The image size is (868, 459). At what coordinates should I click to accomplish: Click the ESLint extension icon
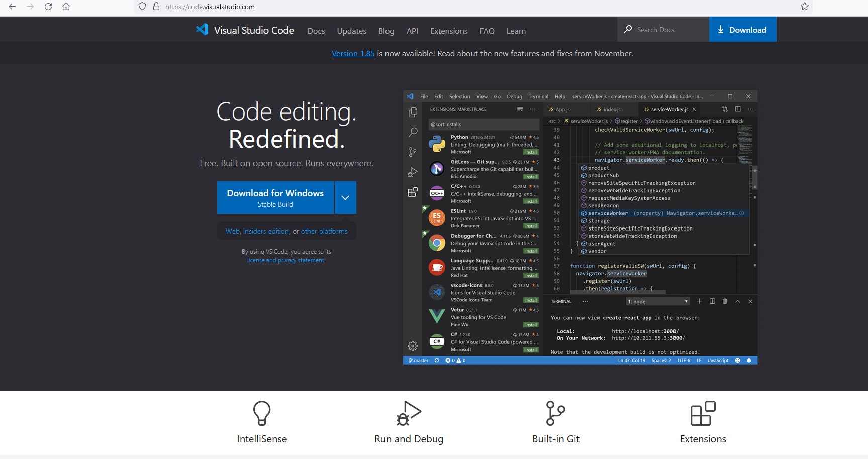437,218
